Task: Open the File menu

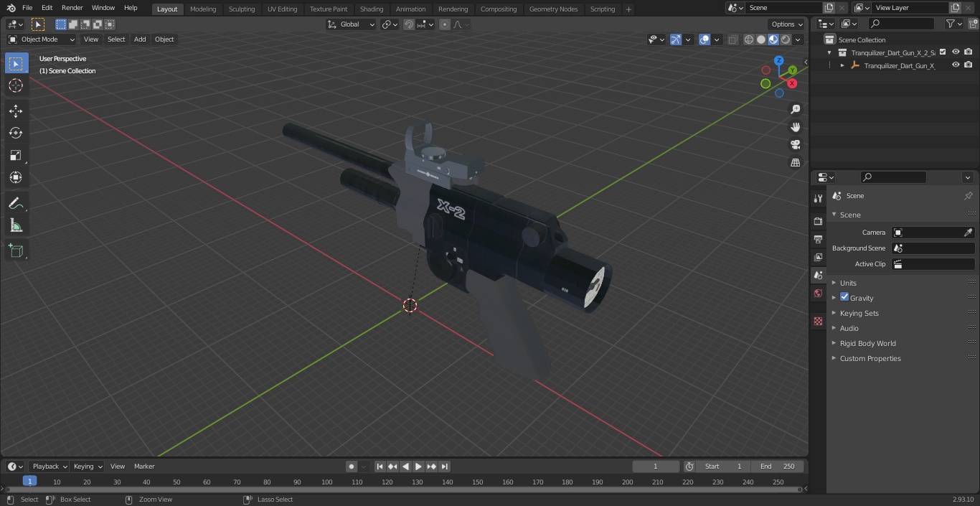Action: pyautogui.click(x=27, y=8)
